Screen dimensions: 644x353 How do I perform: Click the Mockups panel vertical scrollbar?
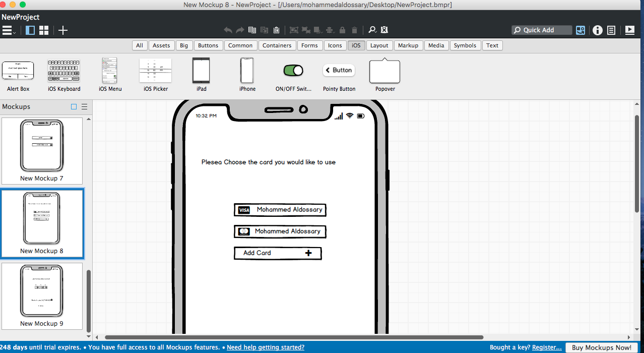pyautogui.click(x=89, y=300)
